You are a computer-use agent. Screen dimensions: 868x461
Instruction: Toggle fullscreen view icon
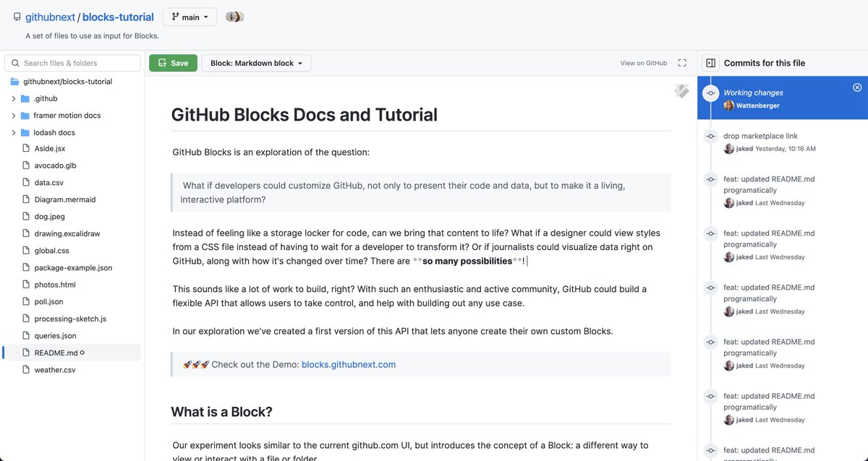[682, 63]
